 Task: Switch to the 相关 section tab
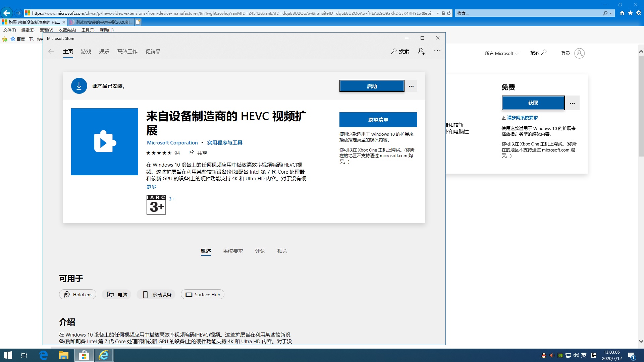click(x=282, y=251)
